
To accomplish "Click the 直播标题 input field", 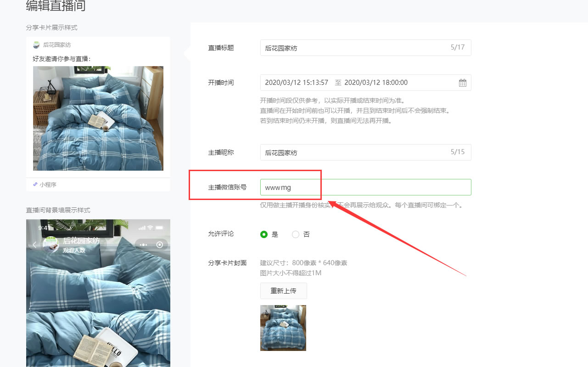I will [365, 48].
